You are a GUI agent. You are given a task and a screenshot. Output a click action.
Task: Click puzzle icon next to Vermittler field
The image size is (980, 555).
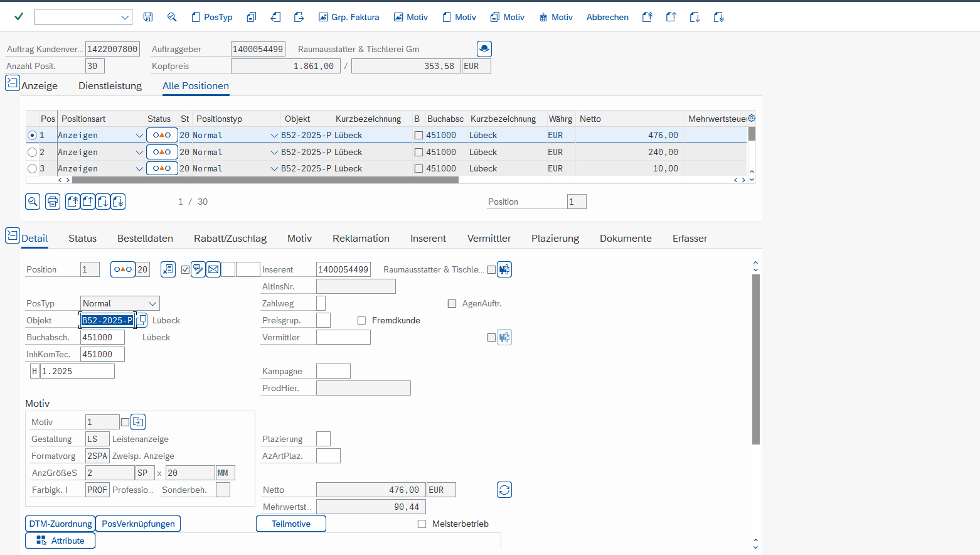[x=504, y=337]
